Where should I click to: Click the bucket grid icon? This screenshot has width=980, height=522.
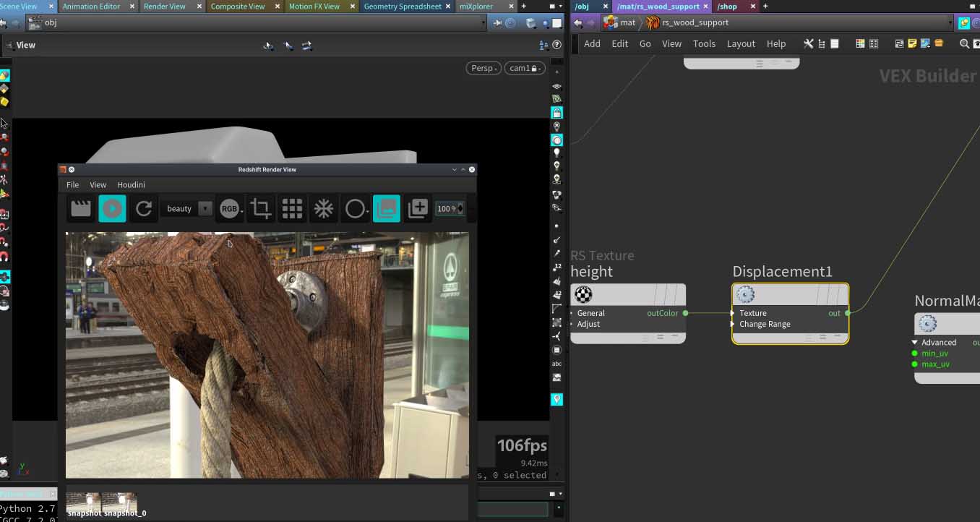point(292,209)
